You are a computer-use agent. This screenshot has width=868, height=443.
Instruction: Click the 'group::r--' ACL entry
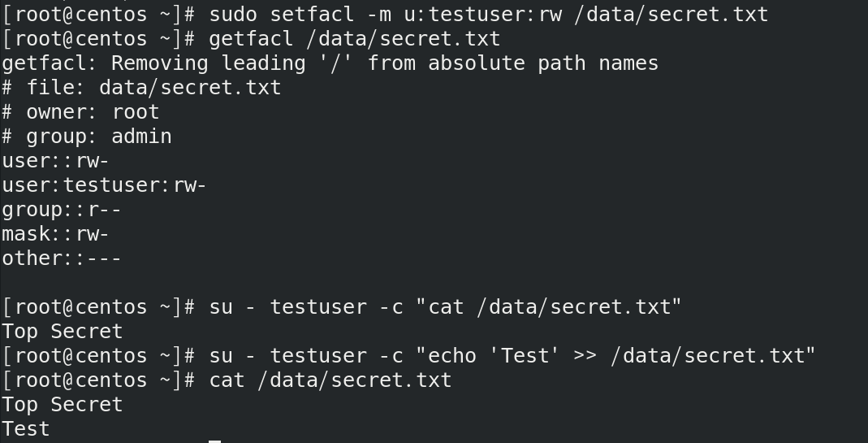click(x=62, y=209)
